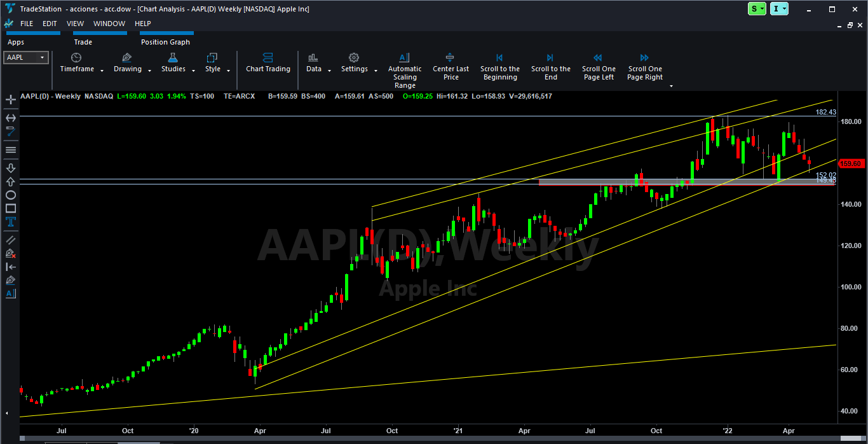This screenshot has height=444, width=868.
Task: Click the Style icon
Action: coord(212,57)
